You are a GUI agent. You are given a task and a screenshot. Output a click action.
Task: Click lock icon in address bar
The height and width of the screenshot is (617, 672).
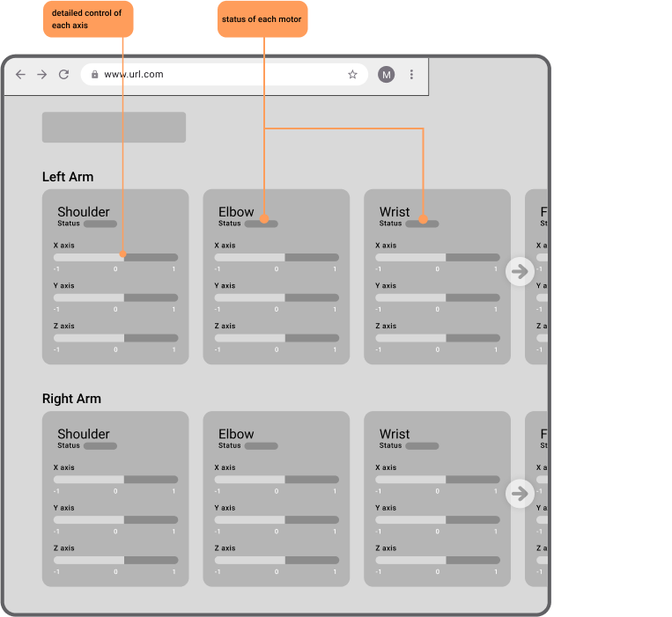coord(95,75)
